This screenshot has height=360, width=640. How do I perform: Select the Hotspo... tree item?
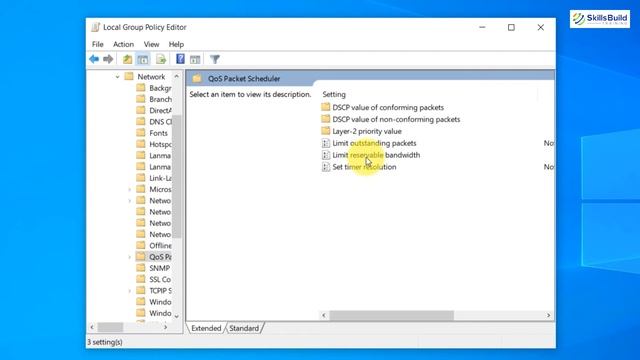160,144
